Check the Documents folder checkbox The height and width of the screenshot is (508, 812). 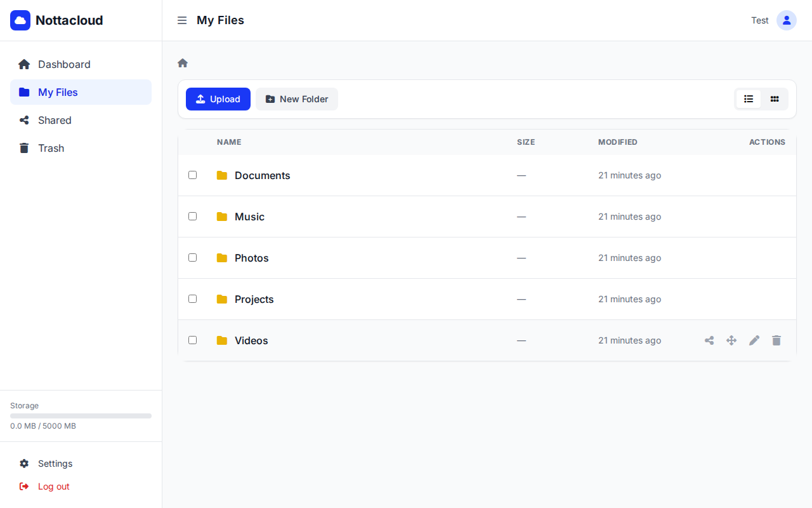193,175
